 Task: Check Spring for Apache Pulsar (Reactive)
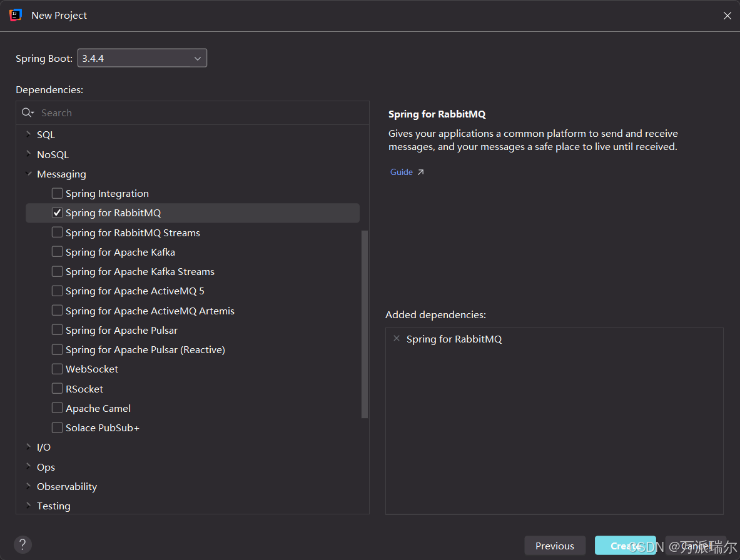click(57, 349)
